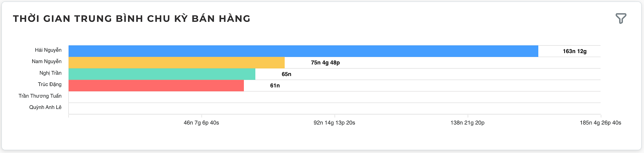Click the 185n 4g 26p 40s tick
Image resolution: width=644 pixels, height=153 pixels.
tap(600, 123)
